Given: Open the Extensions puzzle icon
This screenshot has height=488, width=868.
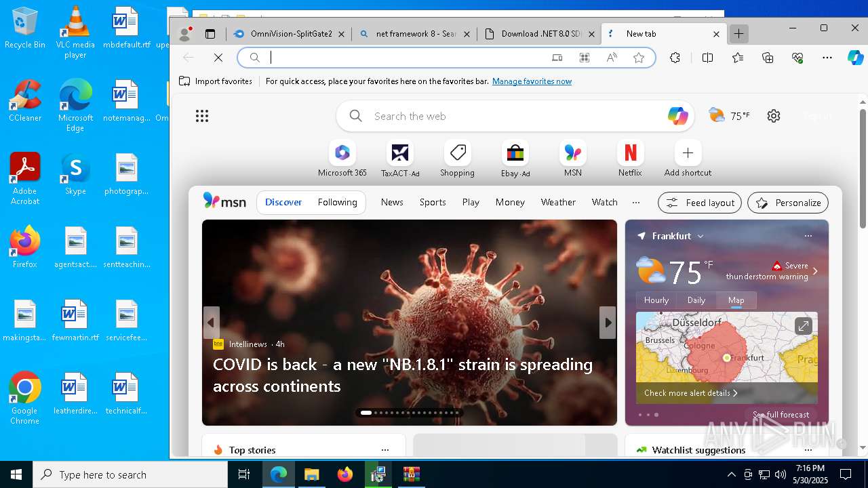Looking at the screenshot, I should pyautogui.click(x=675, y=58).
